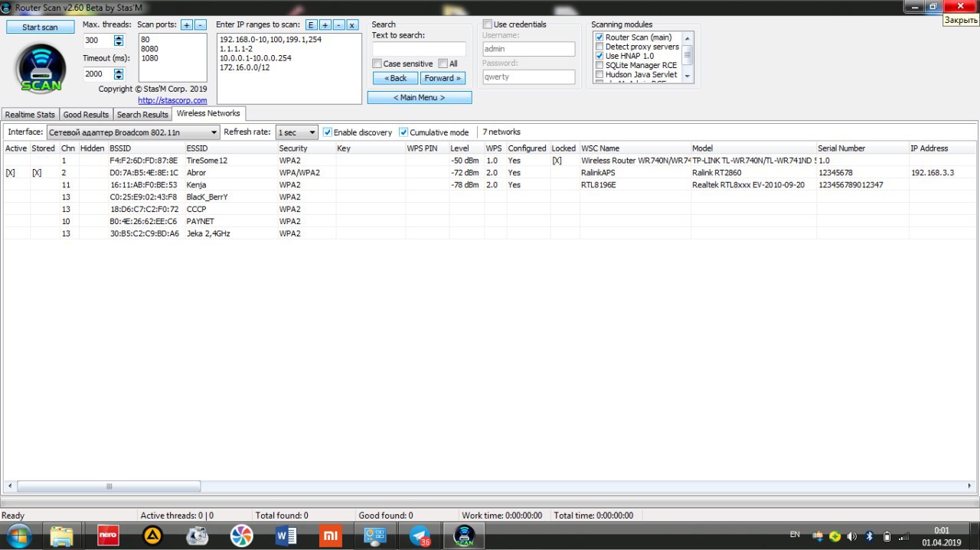Viewport: 980px width, 550px height.
Task: Open Microsoft Word from taskbar
Action: pyautogui.click(x=286, y=535)
